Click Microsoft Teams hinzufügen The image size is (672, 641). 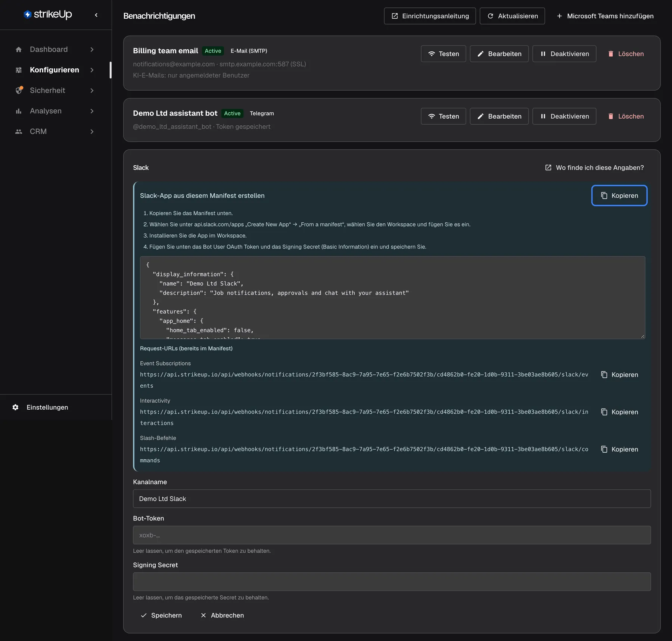click(605, 16)
